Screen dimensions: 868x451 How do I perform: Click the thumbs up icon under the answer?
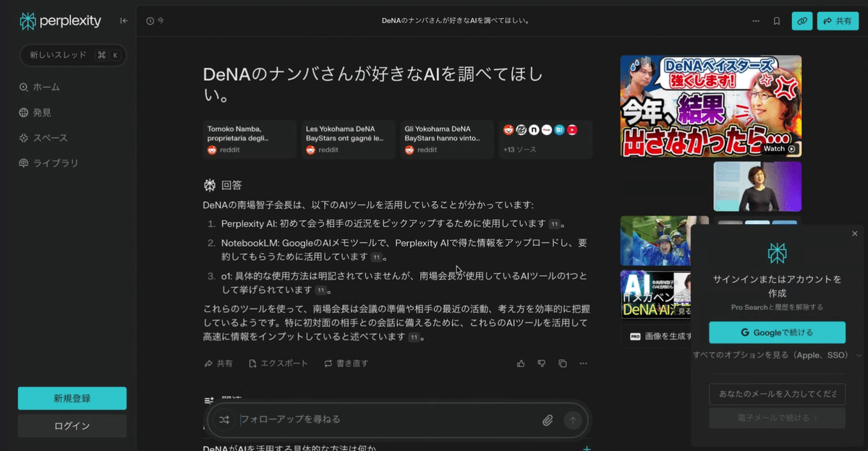pos(521,364)
